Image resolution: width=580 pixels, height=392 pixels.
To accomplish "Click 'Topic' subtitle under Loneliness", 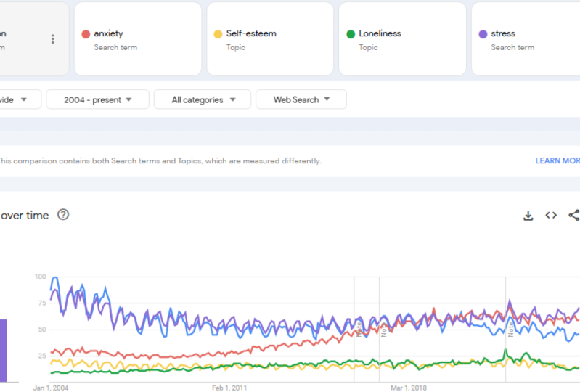I will [368, 47].
